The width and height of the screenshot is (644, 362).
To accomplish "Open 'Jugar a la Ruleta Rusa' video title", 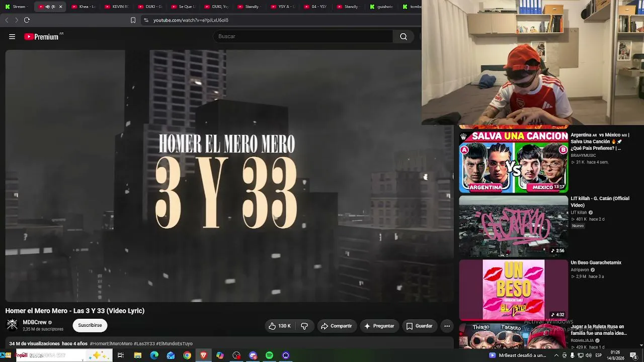I will (x=599, y=330).
